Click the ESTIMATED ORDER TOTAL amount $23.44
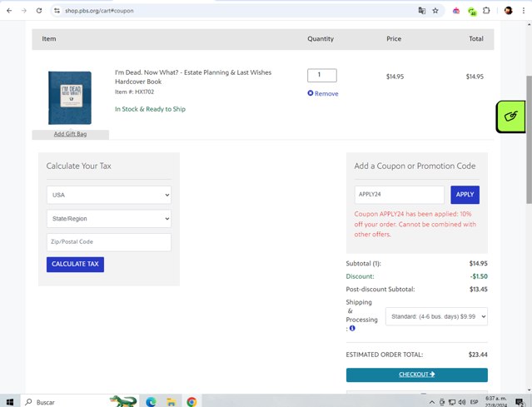The image size is (532, 407). (x=478, y=355)
